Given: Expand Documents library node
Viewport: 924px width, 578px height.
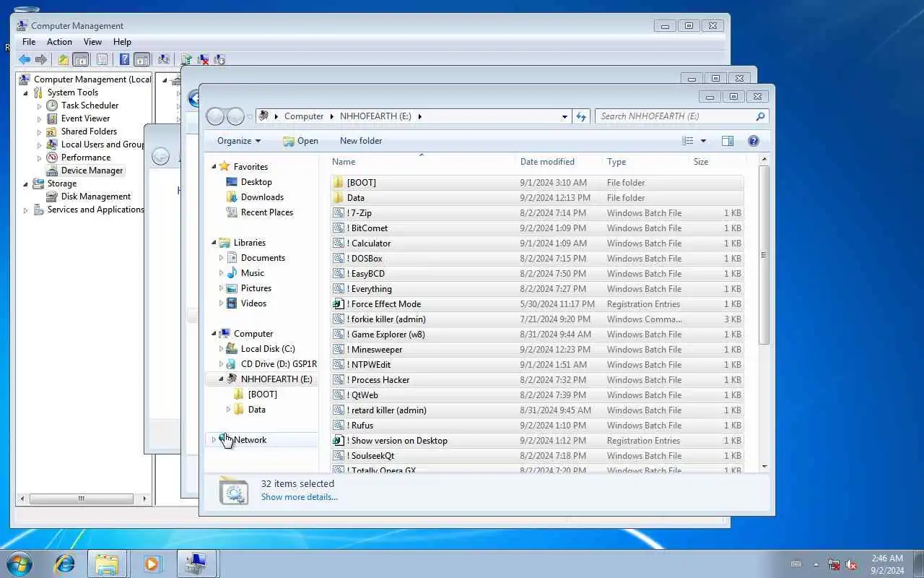Looking at the screenshot, I should point(222,258).
